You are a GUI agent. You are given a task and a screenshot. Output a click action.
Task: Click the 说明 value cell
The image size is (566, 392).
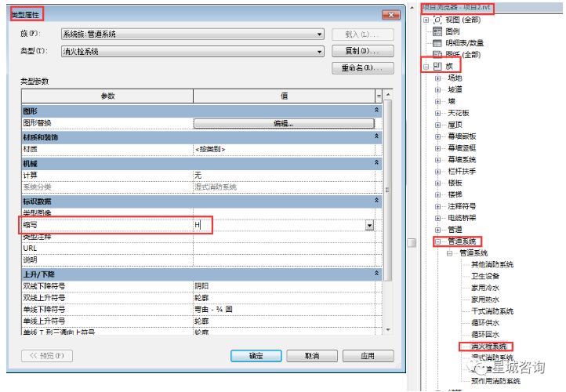pos(284,260)
